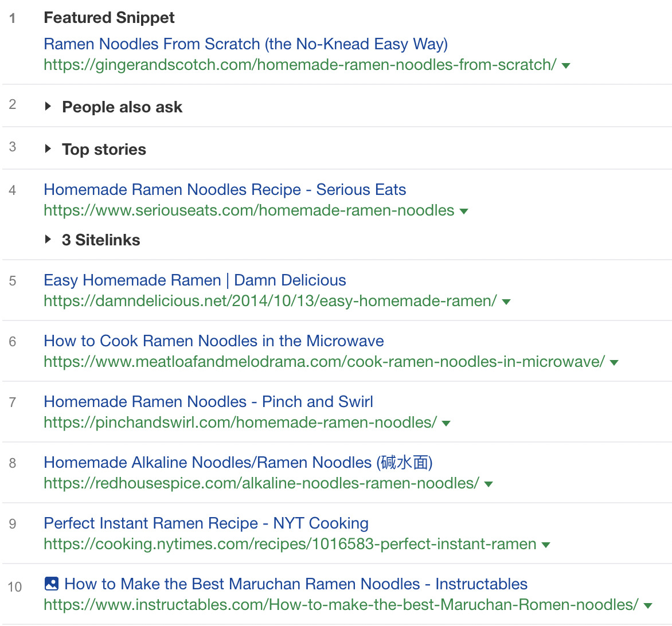Open dropdown arrow next to damndelicious.net URL
This screenshot has width=672, height=626.
[507, 301]
